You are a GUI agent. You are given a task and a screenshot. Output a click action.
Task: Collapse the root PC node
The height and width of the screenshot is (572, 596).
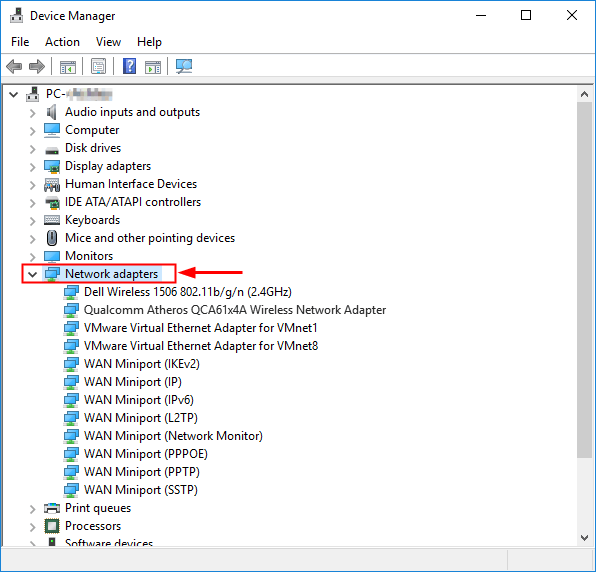(14, 94)
